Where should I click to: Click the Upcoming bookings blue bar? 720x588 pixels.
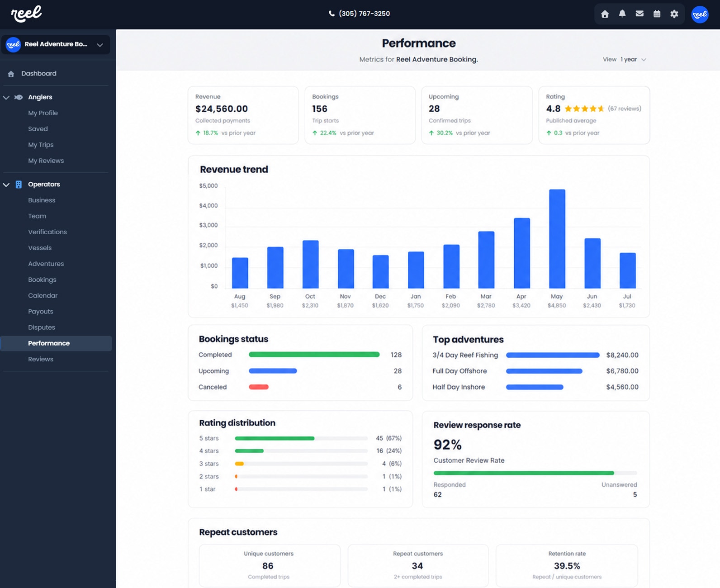click(x=273, y=371)
